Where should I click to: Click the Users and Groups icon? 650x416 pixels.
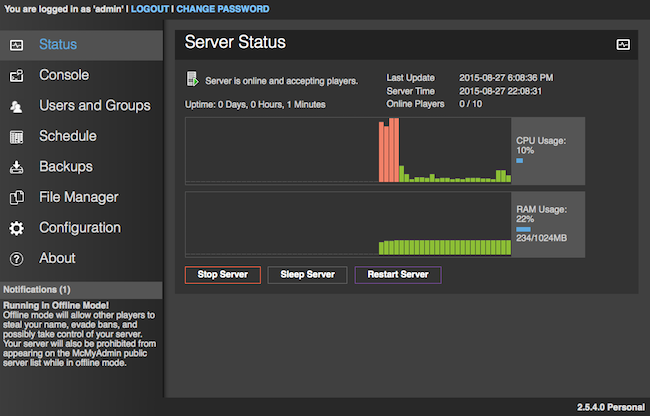pos(16,106)
